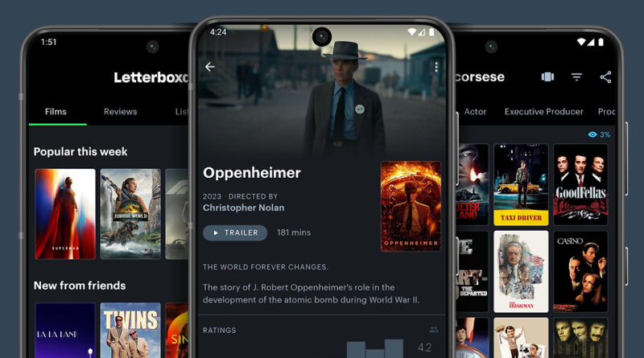Open the Oppenheimer poster thumbnail
The image size is (644, 358).
411,206
